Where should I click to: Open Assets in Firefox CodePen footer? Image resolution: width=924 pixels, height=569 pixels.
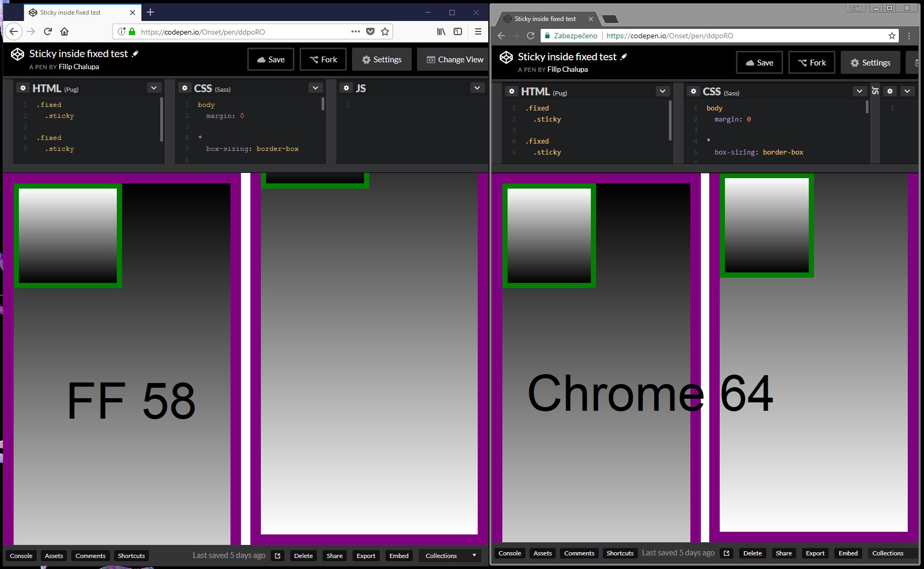[54, 555]
